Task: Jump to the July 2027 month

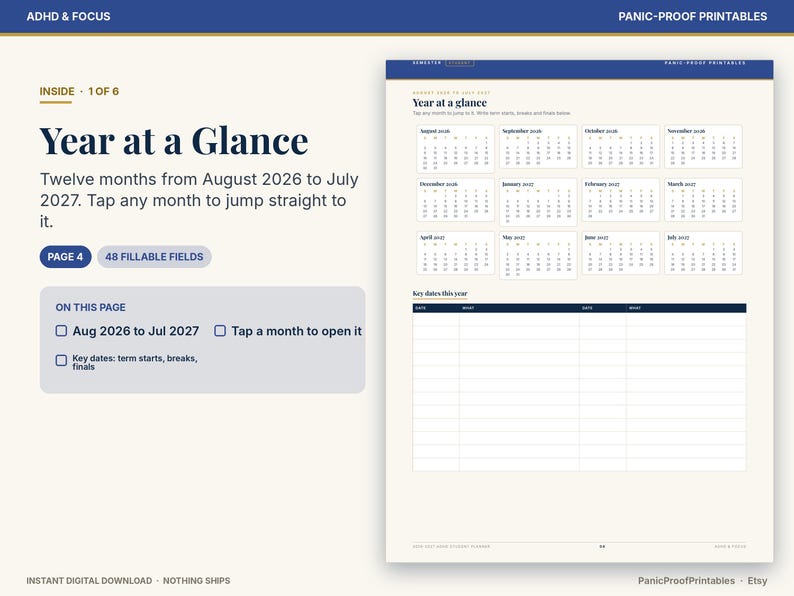Action: (x=703, y=253)
